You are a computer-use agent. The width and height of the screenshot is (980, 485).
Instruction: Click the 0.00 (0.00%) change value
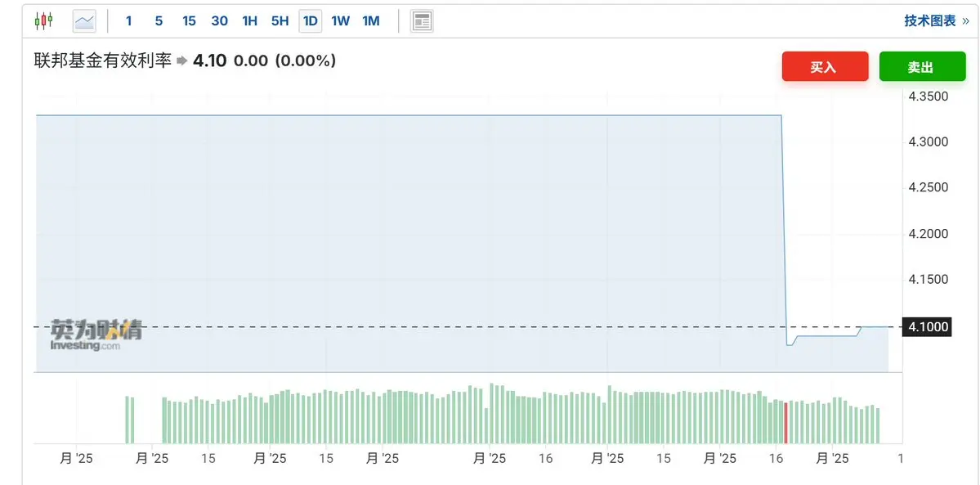pos(285,61)
